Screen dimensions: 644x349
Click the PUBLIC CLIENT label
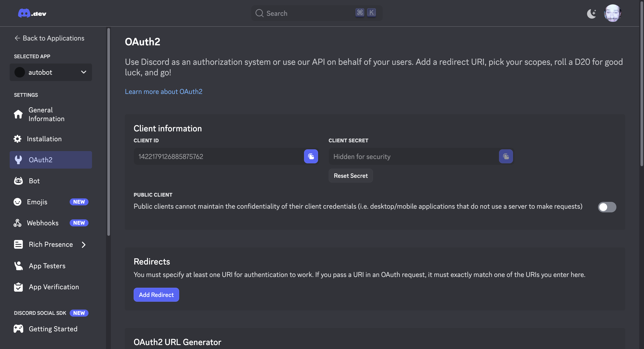153,195
